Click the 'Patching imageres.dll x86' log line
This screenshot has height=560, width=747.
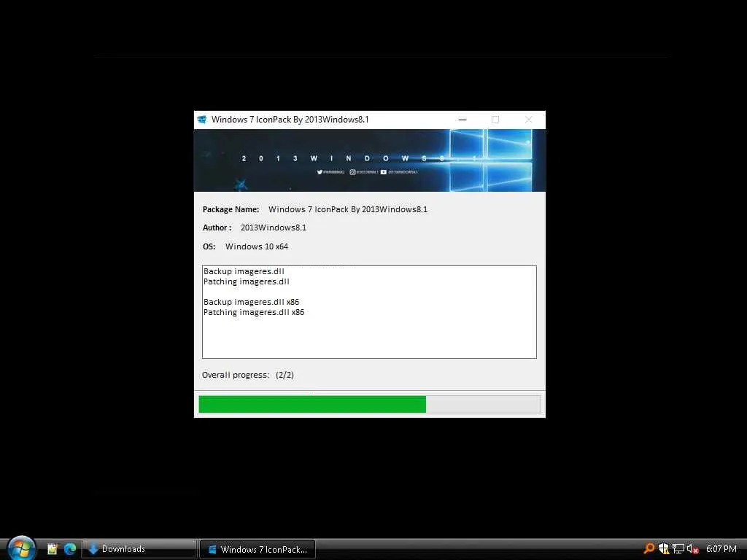click(x=253, y=312)
